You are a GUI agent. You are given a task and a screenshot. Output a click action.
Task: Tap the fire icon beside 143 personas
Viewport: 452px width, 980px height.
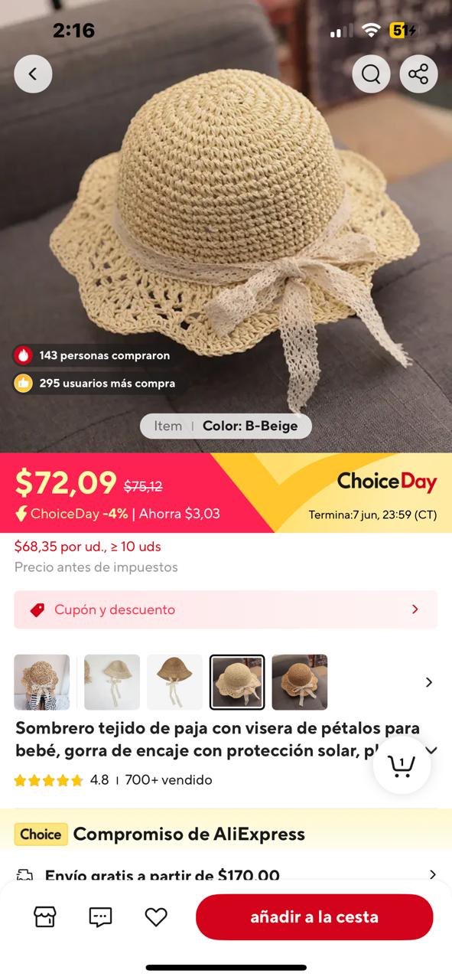(x=23, y=355)
